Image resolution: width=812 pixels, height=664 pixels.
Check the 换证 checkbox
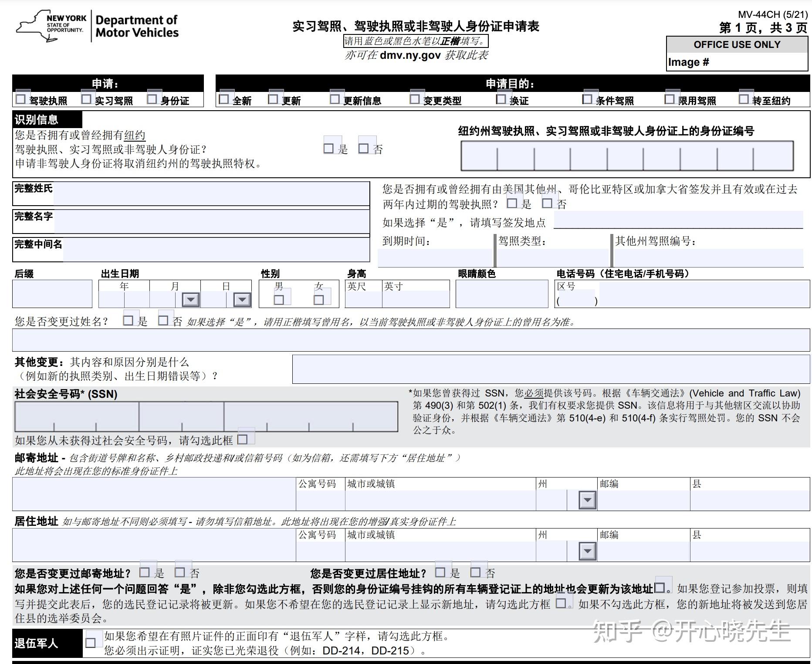[501, 99]
